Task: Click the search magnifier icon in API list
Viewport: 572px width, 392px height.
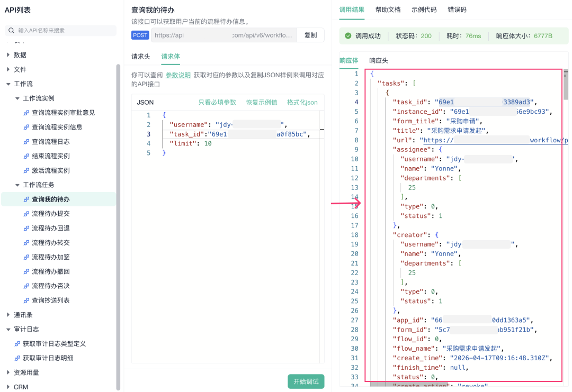Action: coord(11,31)
